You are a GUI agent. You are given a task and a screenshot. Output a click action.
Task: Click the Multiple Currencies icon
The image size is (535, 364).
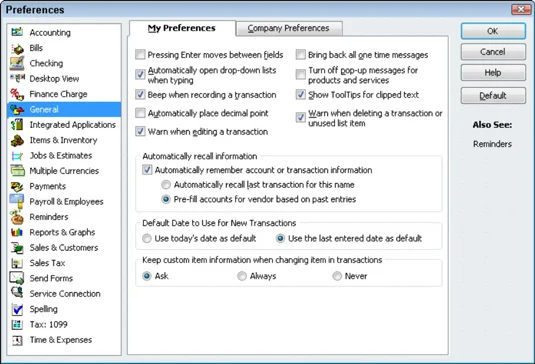(17, 170)
